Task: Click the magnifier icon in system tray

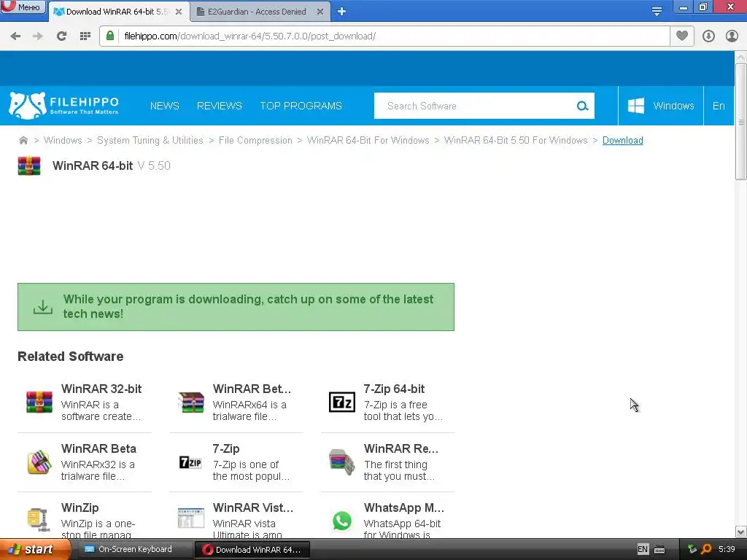Action: tap(706, 550)
